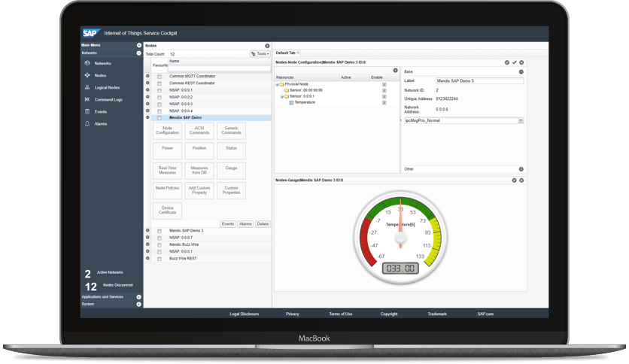The height and width of the screenshot is (364, 629).
Task: Click the icon left of Mendix SAP Demo 3
Action: click(147, 230)
